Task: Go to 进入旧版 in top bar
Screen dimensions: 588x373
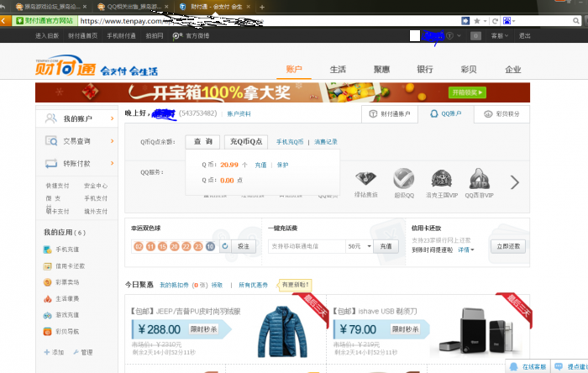Action: [x=47, y=35]
